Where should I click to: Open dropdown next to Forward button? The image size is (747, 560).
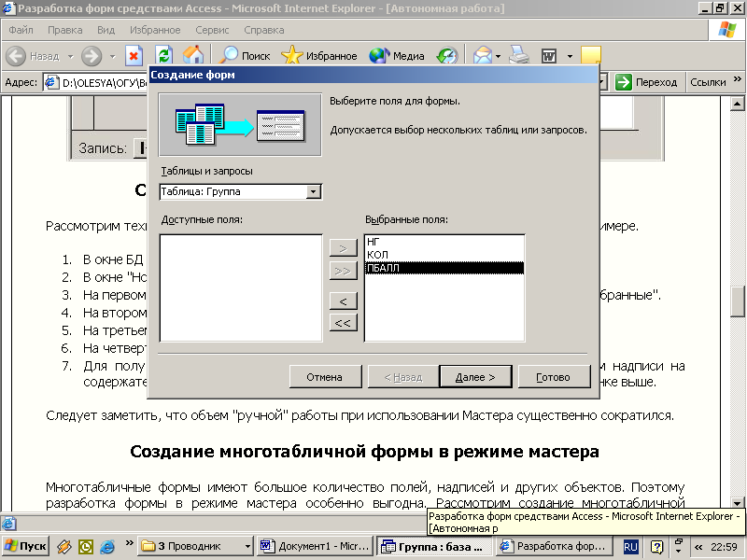[112, 57]
